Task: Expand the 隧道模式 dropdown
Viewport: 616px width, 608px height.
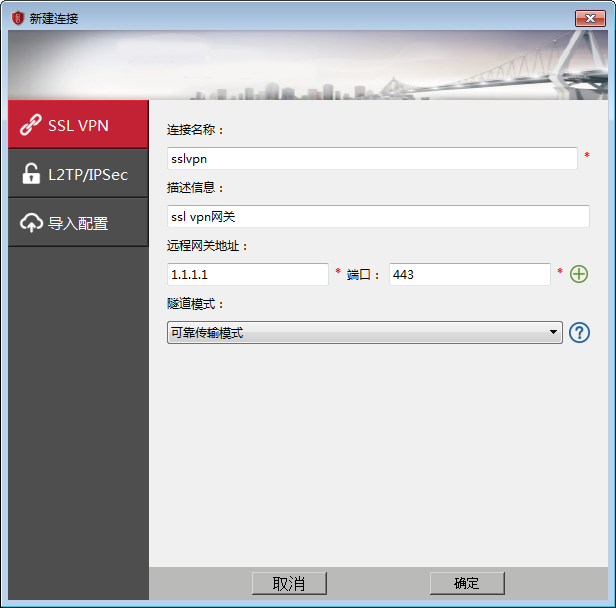Action: pos(365,332)
